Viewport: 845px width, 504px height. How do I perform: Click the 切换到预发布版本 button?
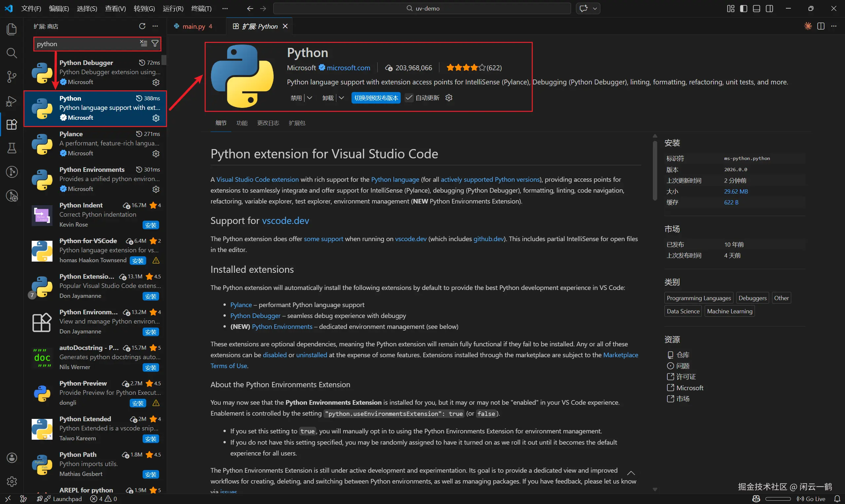[376, 98]
